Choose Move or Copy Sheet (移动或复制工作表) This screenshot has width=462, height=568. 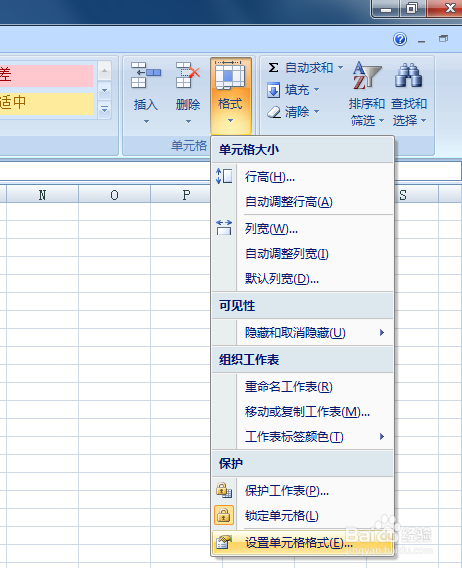303,412
